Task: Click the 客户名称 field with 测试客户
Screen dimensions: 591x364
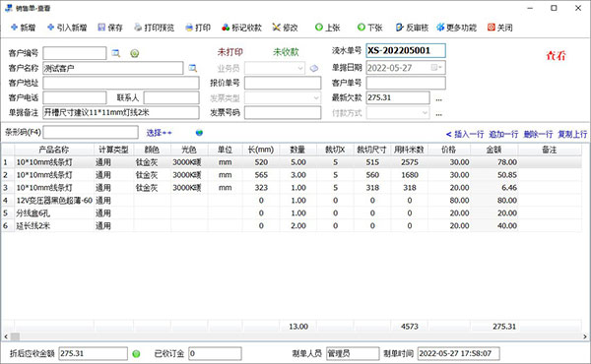Action: [113, 68]
